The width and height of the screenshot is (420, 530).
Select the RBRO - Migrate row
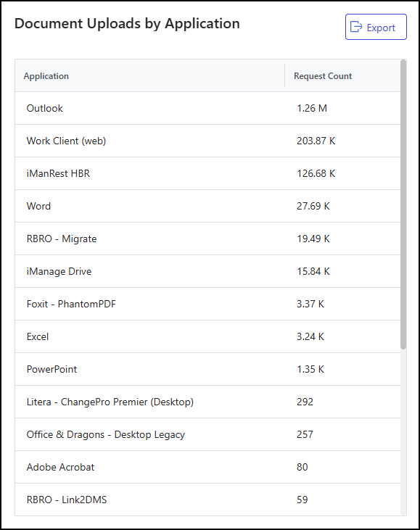coord(207,239)
